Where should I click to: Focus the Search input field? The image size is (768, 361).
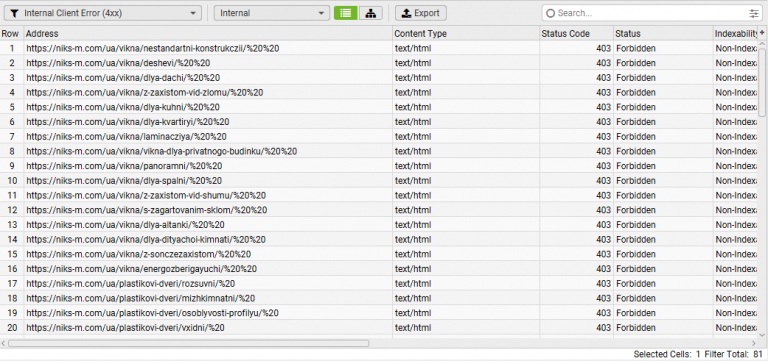pyautogui.click(x=651, y=13)
